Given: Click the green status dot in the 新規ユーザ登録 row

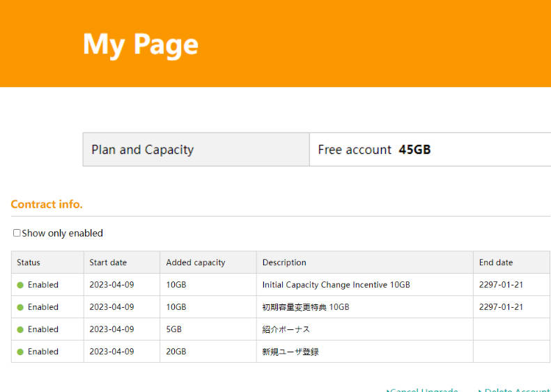Looking at the screenshot, I should click(20, 352).
